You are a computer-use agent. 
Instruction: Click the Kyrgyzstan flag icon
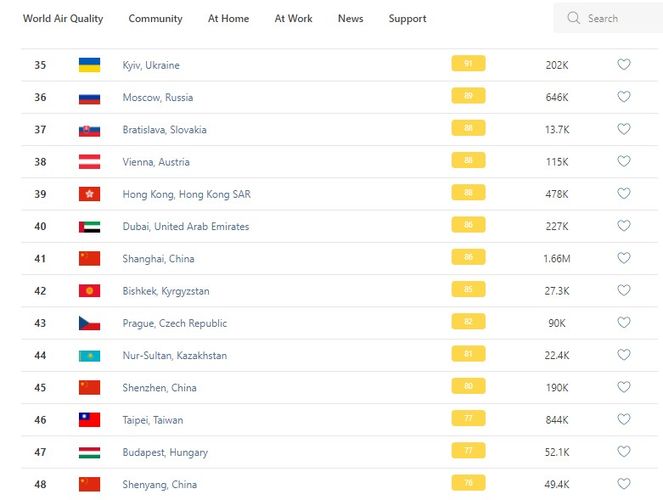coord(89,291)
